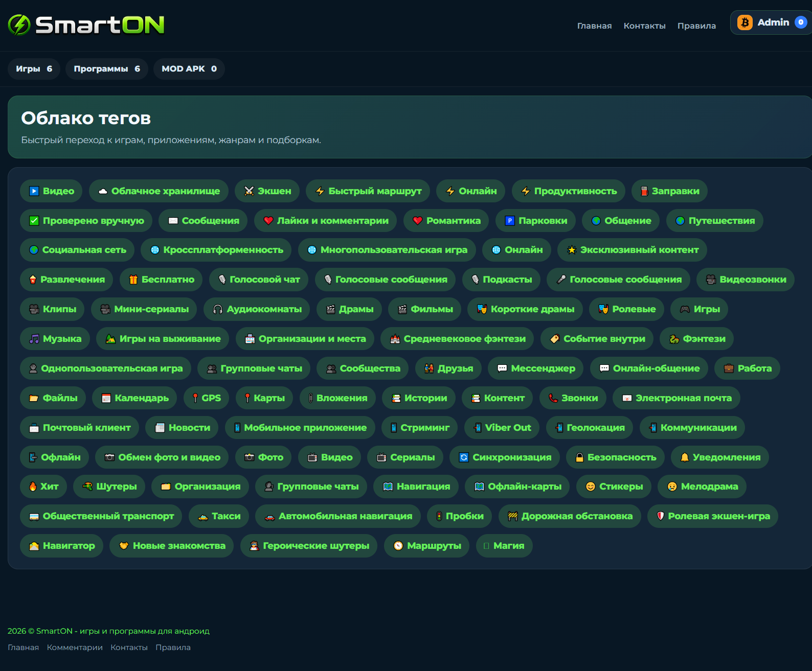Click the SmartON lightning bolt logo
Screen dimensions: 812x671
point(19,25)
